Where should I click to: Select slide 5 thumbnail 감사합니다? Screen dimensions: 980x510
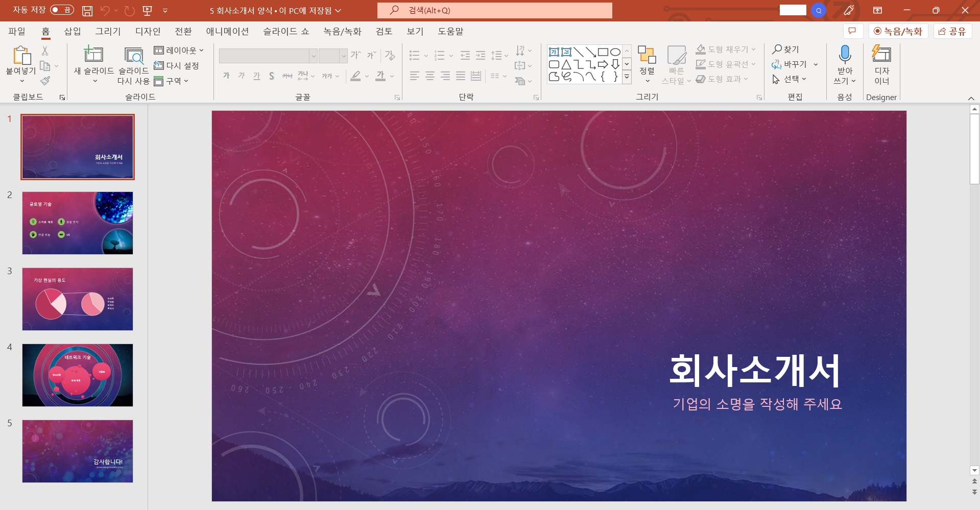(x=78, y=451)
